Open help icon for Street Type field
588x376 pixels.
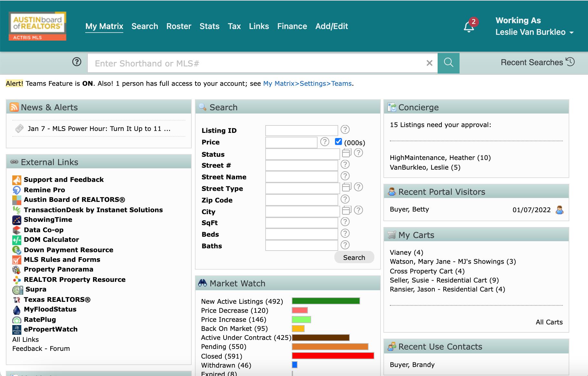click(x=359, y=187)
